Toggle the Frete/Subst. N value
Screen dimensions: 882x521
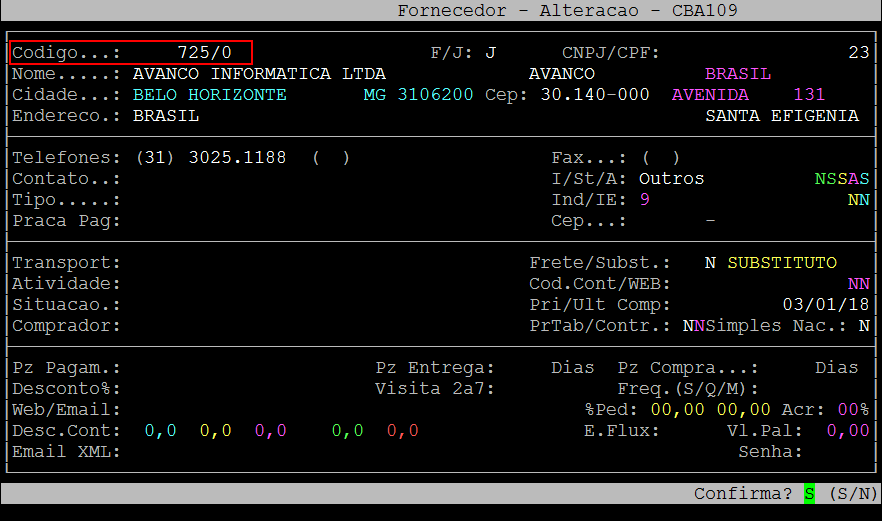tap(710, 263)
